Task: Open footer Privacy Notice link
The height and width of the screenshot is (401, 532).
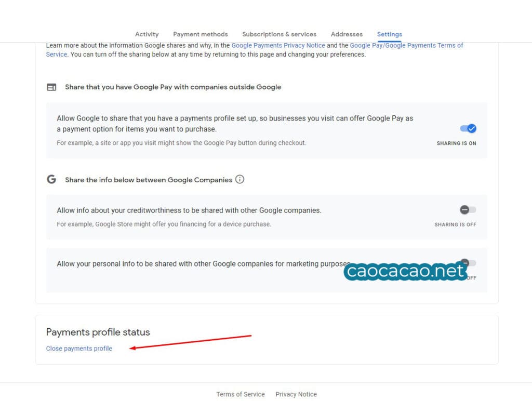Action: click(x=296, y=394)
